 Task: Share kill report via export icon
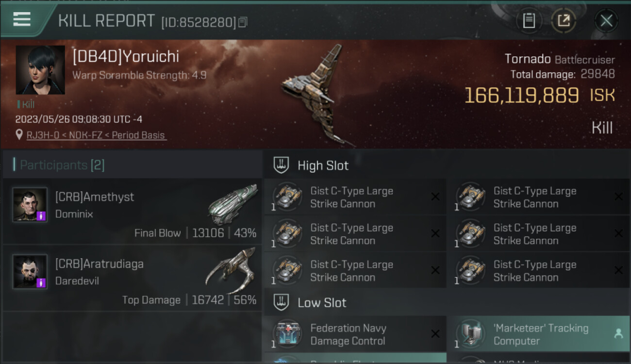pyautogui.click(x=564, y=21)
